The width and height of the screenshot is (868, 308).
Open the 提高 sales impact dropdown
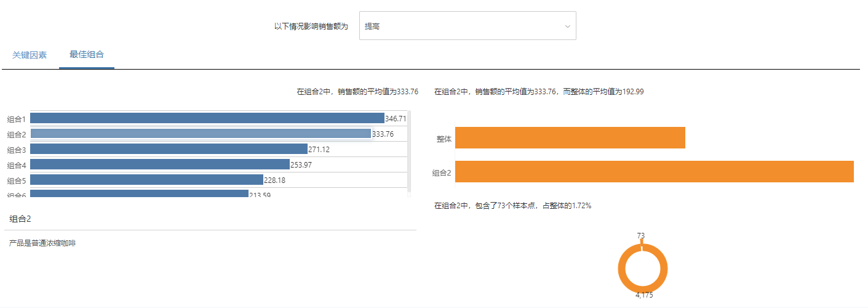click(468, 26)
